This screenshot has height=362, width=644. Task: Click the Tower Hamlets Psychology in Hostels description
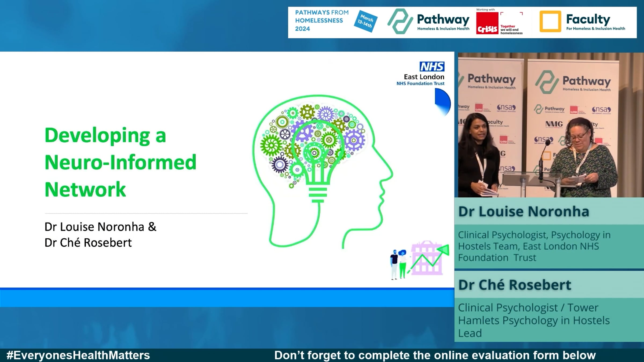(x=533, y=320)
